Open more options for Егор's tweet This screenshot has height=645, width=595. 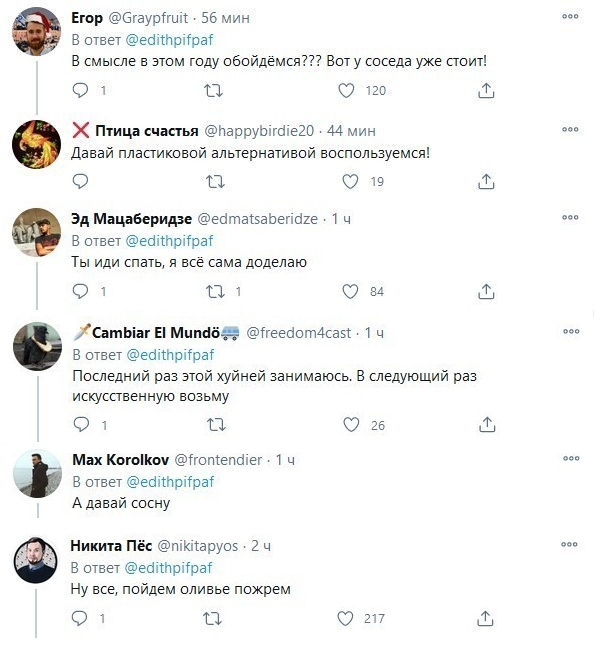pyautogui.click(x=570, y=16)
